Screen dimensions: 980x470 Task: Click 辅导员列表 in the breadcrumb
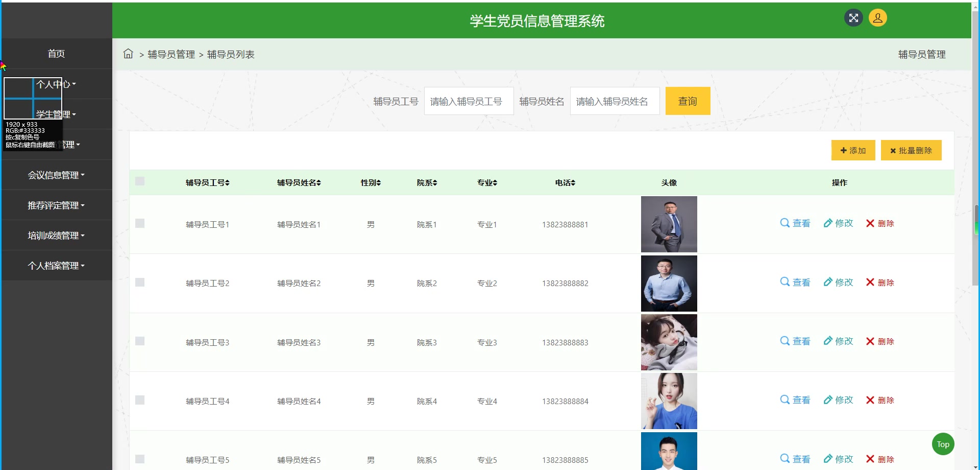(x=231, y=54)
